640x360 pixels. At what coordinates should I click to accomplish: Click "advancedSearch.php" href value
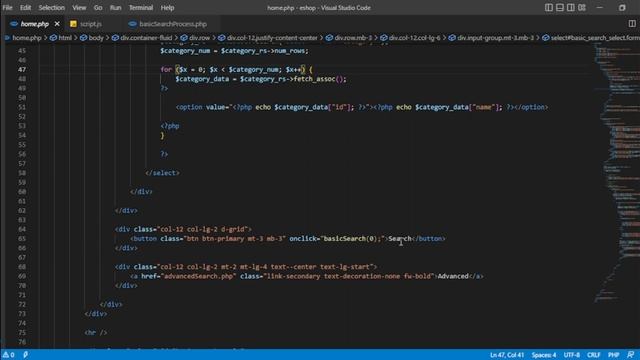pos(198,276)
